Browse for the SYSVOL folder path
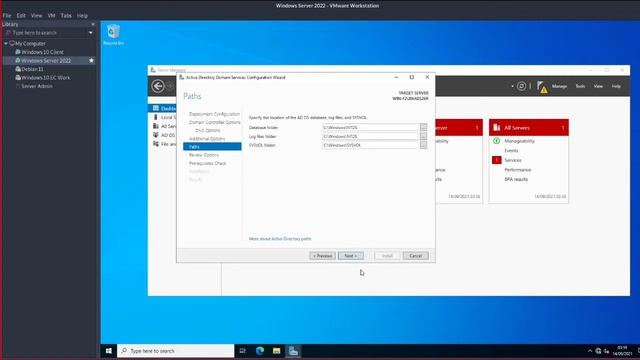The height and width of the screenshot is (360, 640). [x=423, y=145]
